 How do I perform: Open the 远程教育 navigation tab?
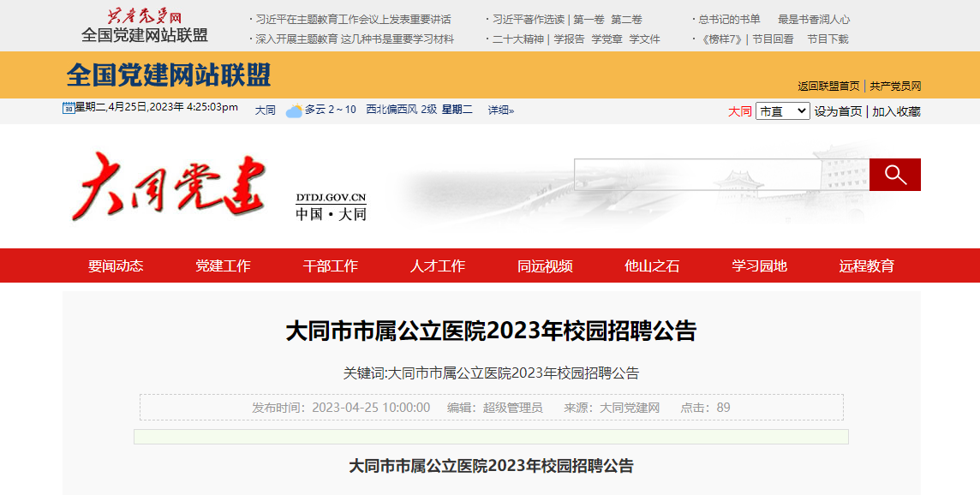pos(867,265)
